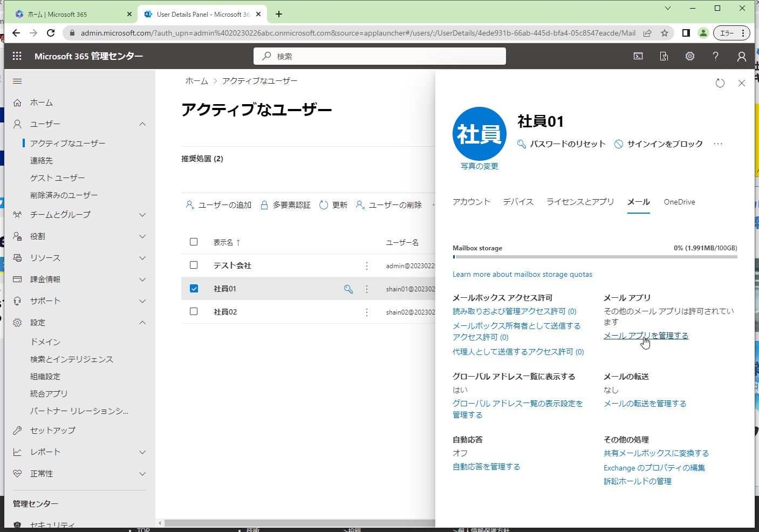759x532 pixels.
Task: Switch to the OneDrive tab
Action: click(680, 202)
